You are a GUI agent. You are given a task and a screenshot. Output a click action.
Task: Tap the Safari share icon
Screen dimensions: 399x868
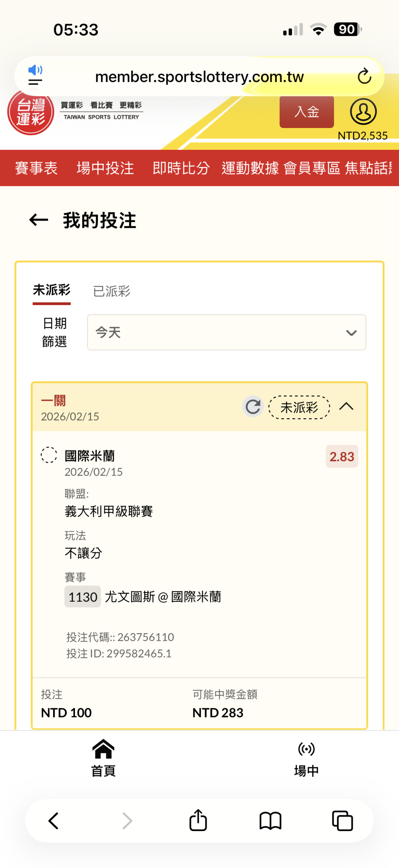click(198, 820)
